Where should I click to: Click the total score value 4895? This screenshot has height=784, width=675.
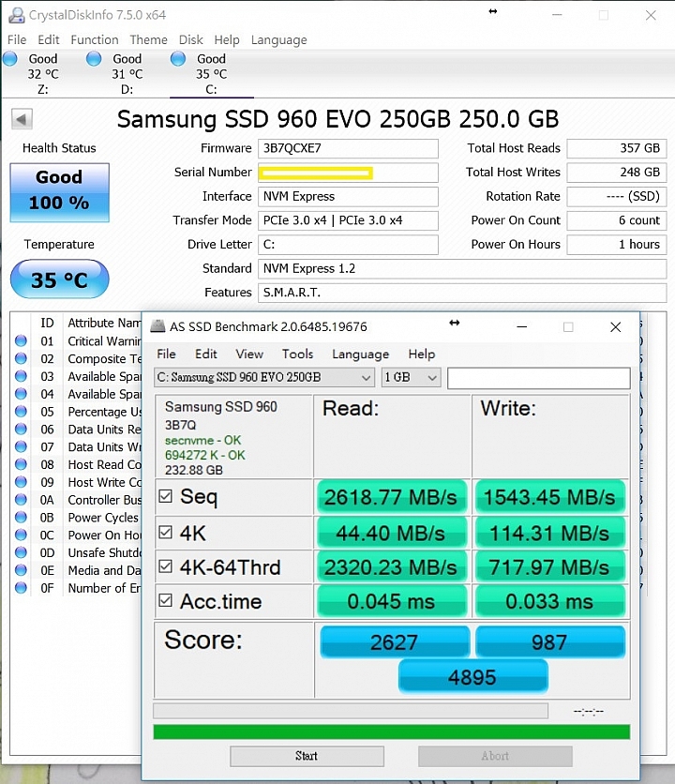point(472,677)
